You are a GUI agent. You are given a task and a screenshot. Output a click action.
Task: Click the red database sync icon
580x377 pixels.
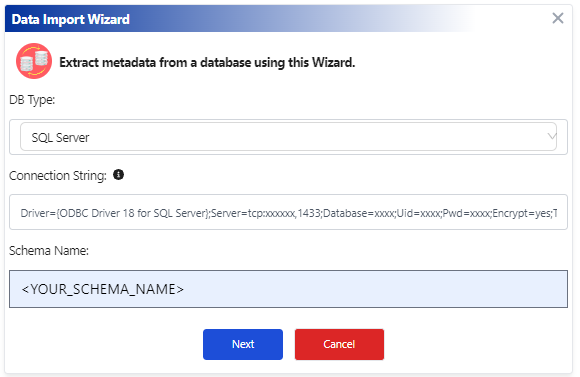point(34,61)
